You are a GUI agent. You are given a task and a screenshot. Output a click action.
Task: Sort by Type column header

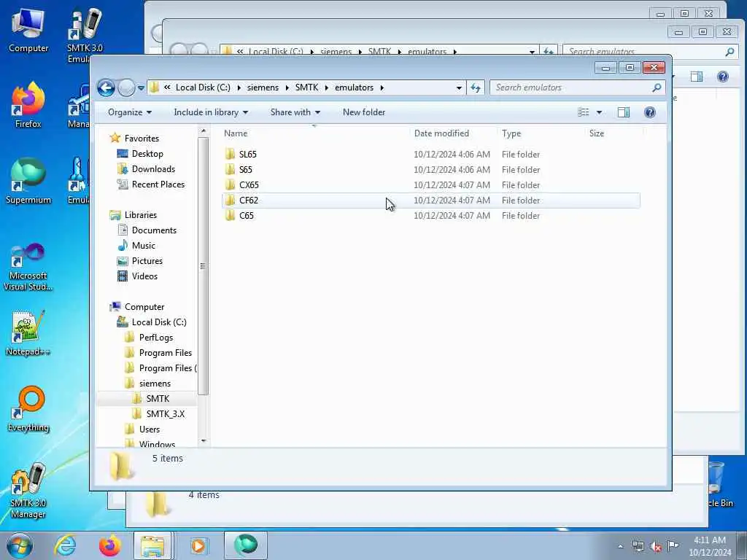pos(541,133)
